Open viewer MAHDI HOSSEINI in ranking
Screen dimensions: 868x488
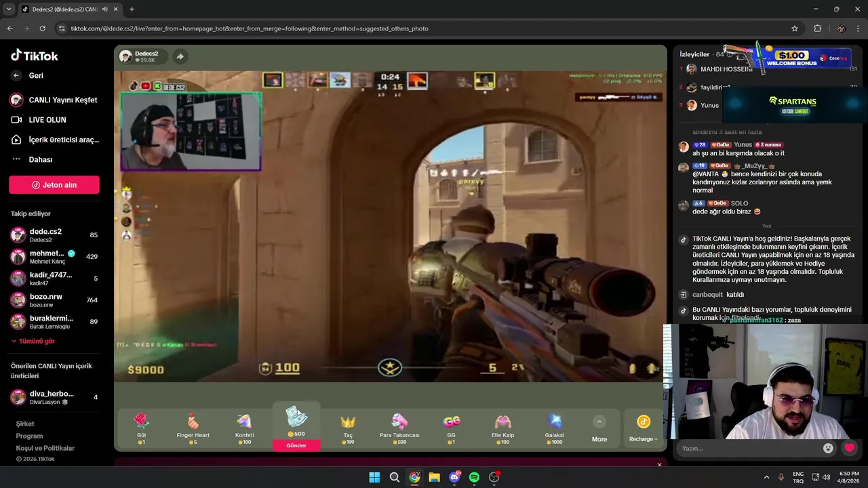click(726, 69)
